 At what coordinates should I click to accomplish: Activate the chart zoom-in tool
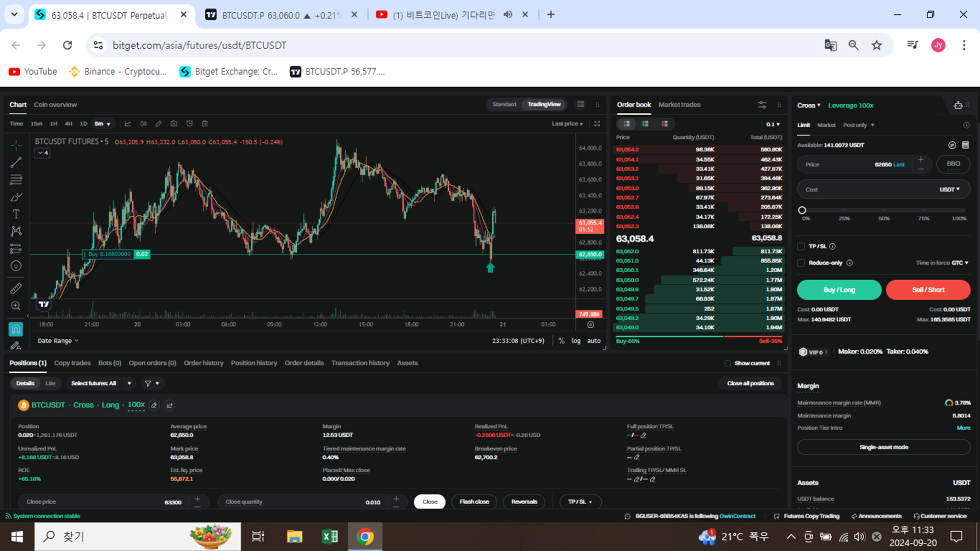(16, 306)
